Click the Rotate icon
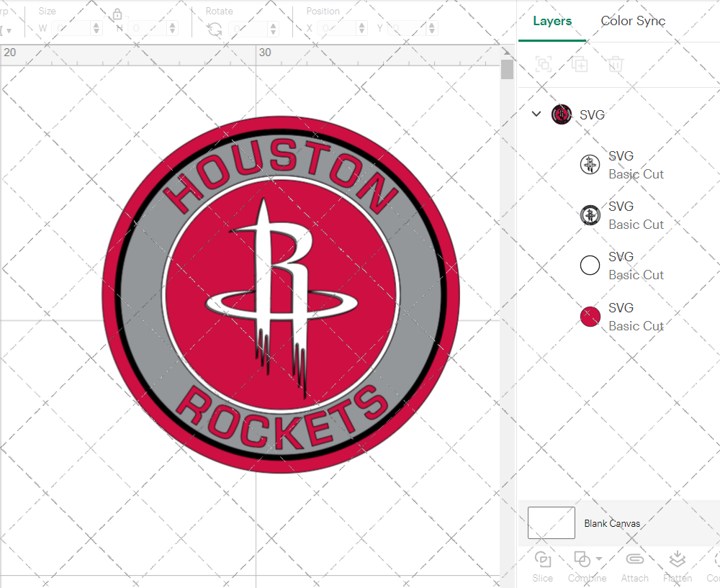The width and height of the screenshot is (720, 588). (215, 30)
